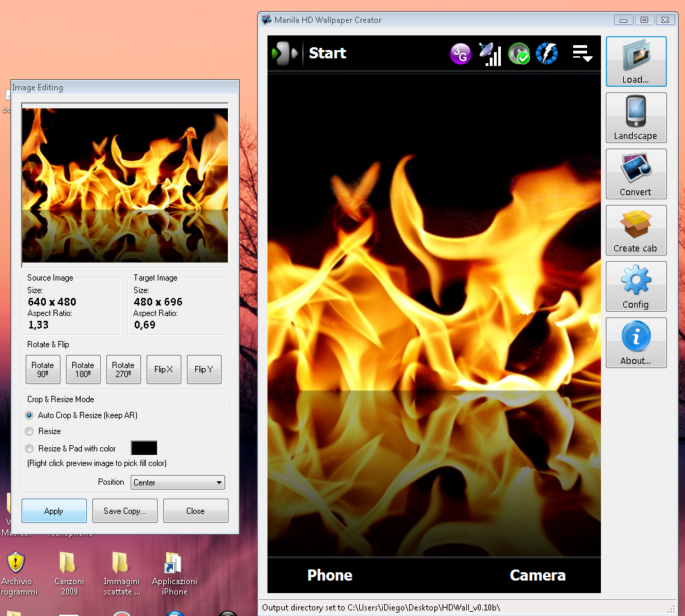Viewport: 685px width, 616px height.
Task: Open the Position dropdown set to Center
Action: [x=176, y=482]
